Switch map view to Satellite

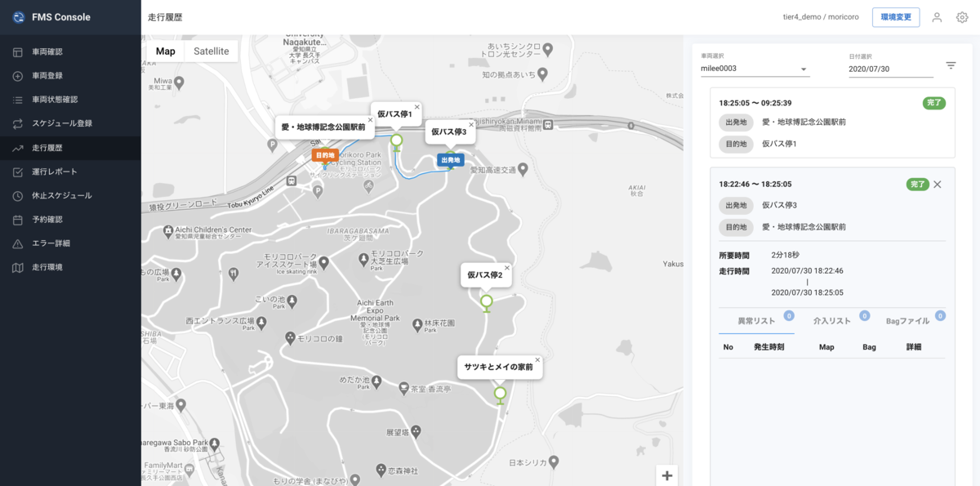[x=212, y=51]
